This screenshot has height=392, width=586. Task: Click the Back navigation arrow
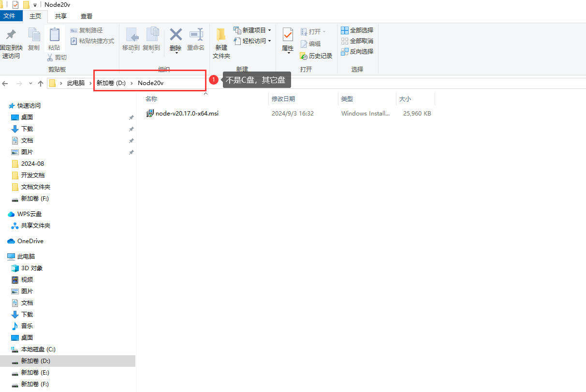(5, 83)
